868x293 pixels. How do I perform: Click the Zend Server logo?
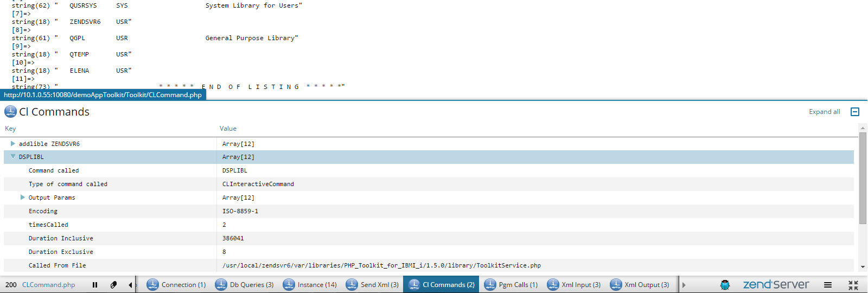tap(776, 284)
